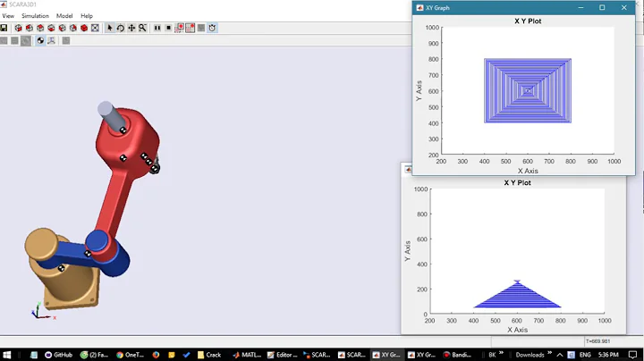Switch to the 'Editor ...' taskbar item
This screenshot has height=361, width=644.
(282, 355)
